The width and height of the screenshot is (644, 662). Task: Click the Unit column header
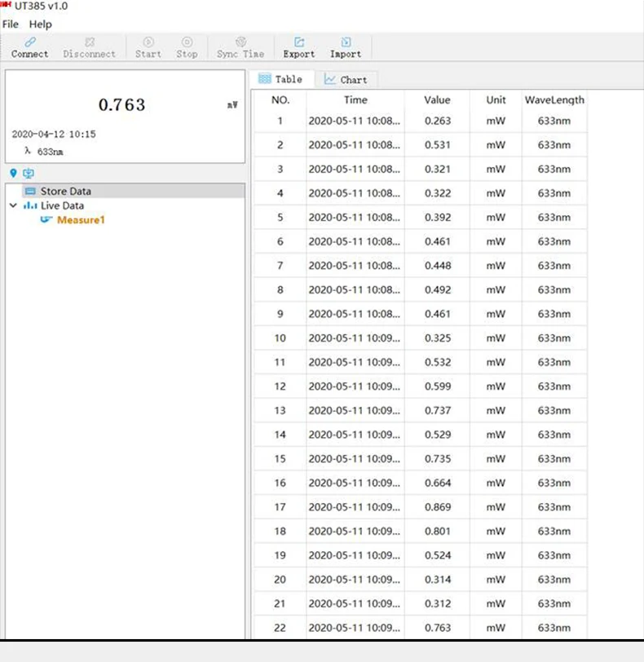pyautogui.click(x=496, y=100)
